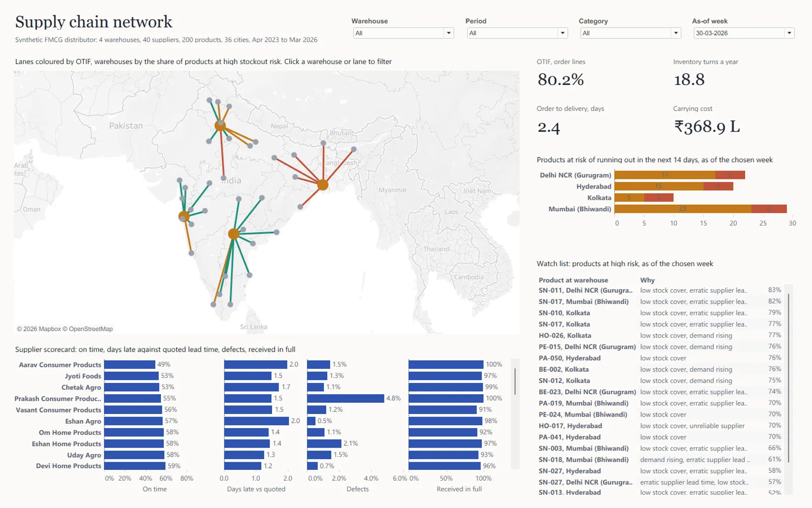Select the Jyoti Foods supplier label
Viewport: 812px width, 508px height.
click(83, 376)
